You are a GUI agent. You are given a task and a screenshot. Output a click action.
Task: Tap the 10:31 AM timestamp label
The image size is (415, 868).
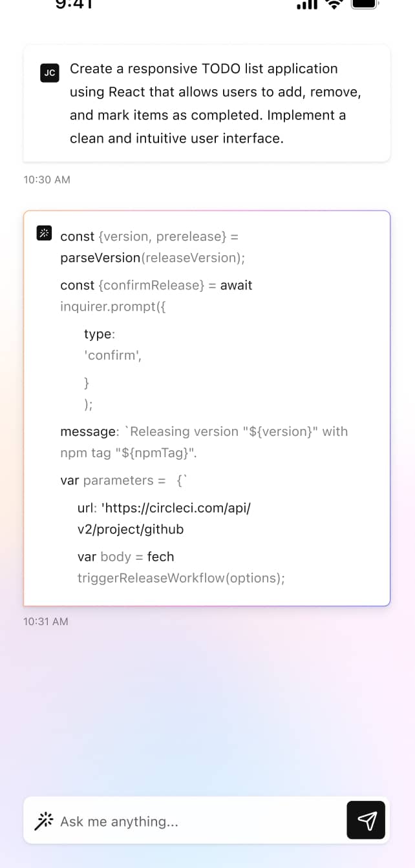pyautogui.click(x=45, y=621)
